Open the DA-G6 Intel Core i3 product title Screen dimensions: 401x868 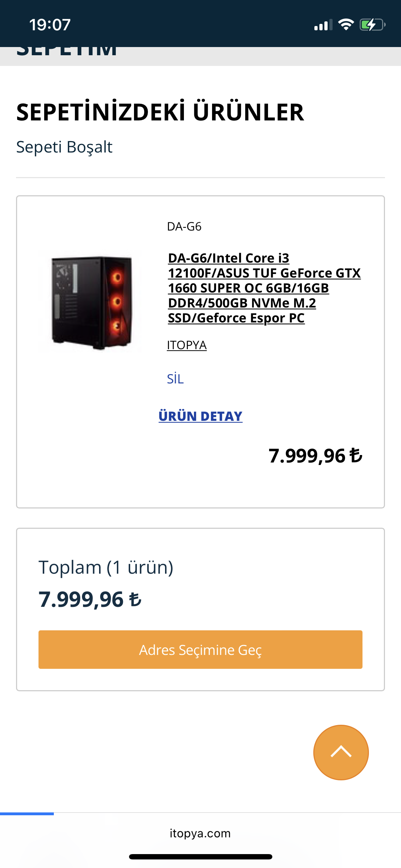(264, 288)
